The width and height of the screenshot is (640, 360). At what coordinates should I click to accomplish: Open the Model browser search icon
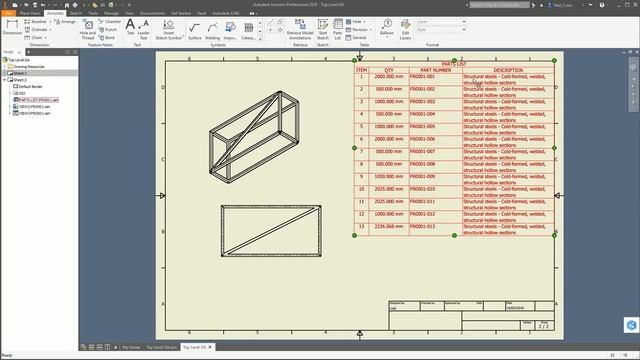click(x=67, y=52)
